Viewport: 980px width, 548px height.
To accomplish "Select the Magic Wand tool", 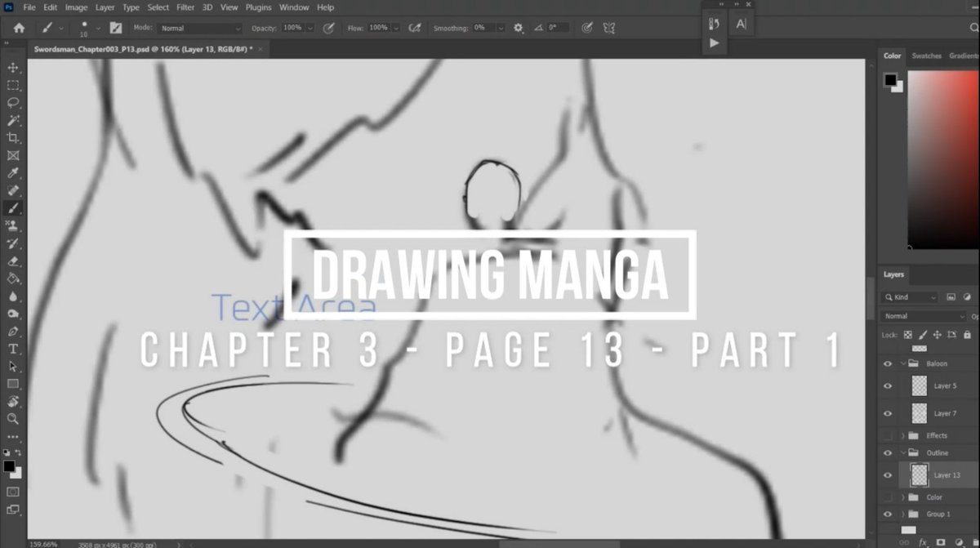I will coord(13,120).
